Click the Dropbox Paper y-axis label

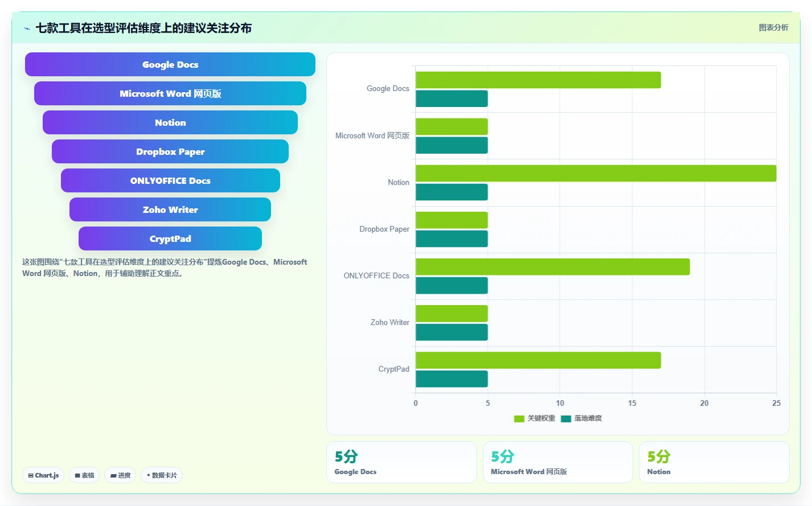tap(384, 229)
